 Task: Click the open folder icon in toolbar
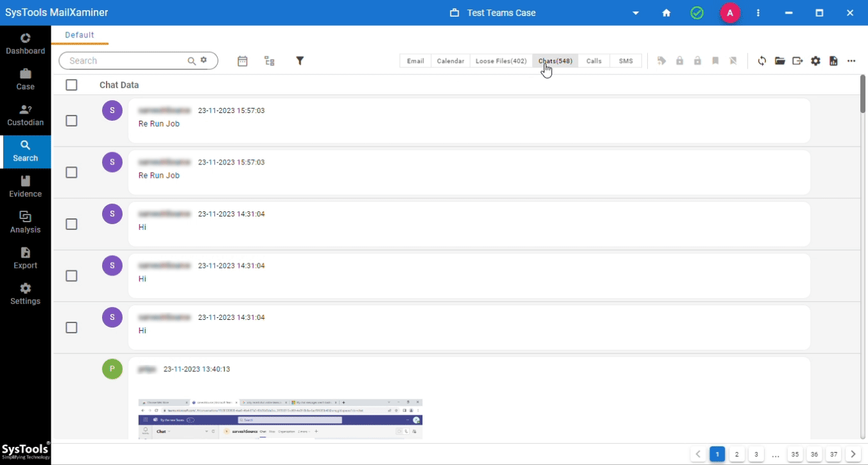[780, 61]
